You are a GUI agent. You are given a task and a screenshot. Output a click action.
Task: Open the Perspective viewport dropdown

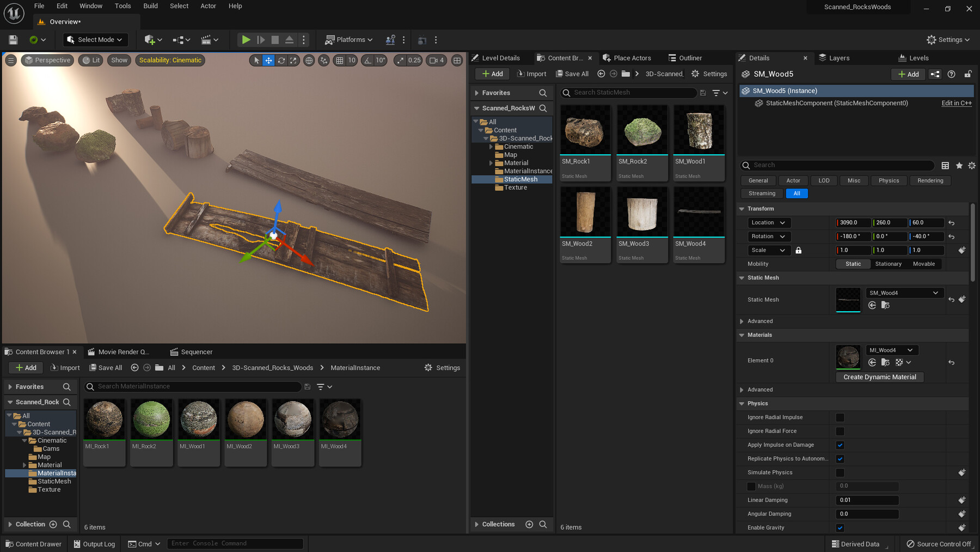click(47, 60)
